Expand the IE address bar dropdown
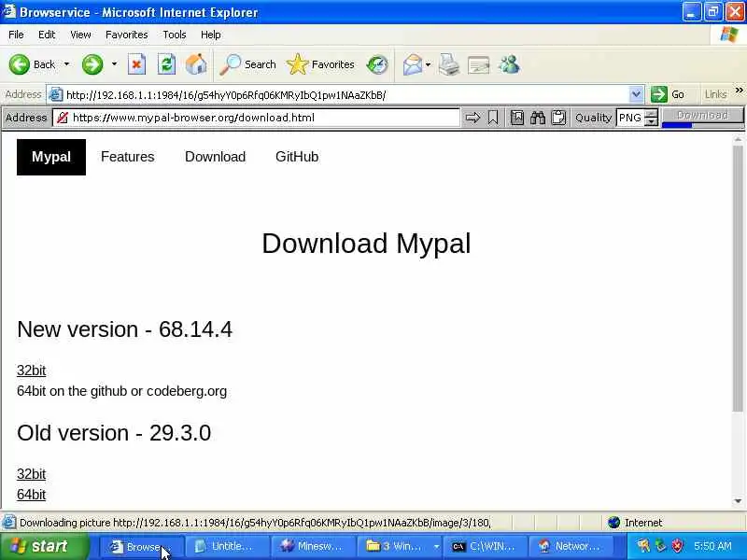The height and width of the screenshot is (560, 747). (x=636, y=94)
